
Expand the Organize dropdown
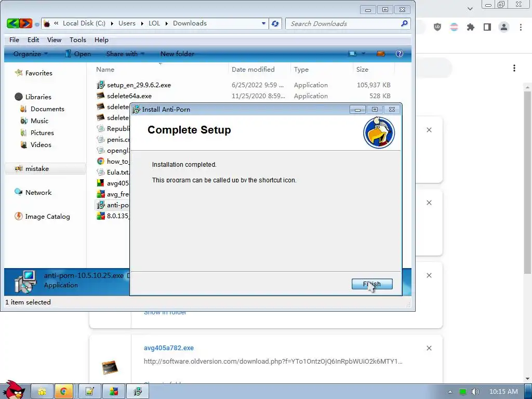pos(30,54)
